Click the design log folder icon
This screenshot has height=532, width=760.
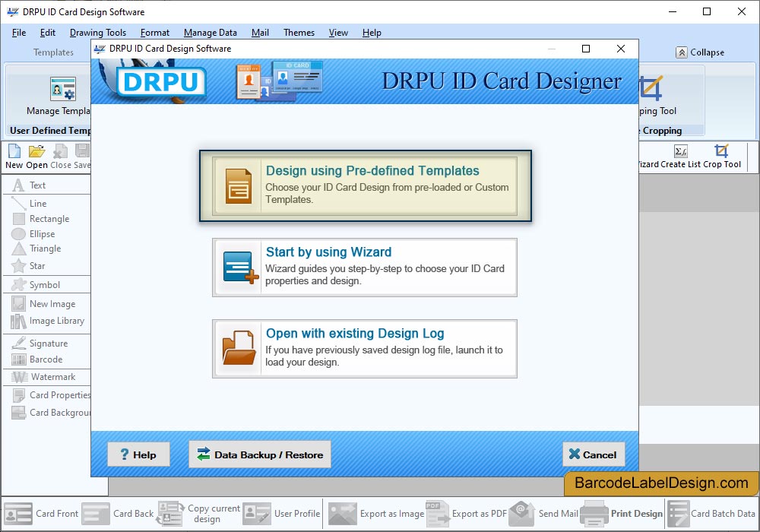coord(239,348)
